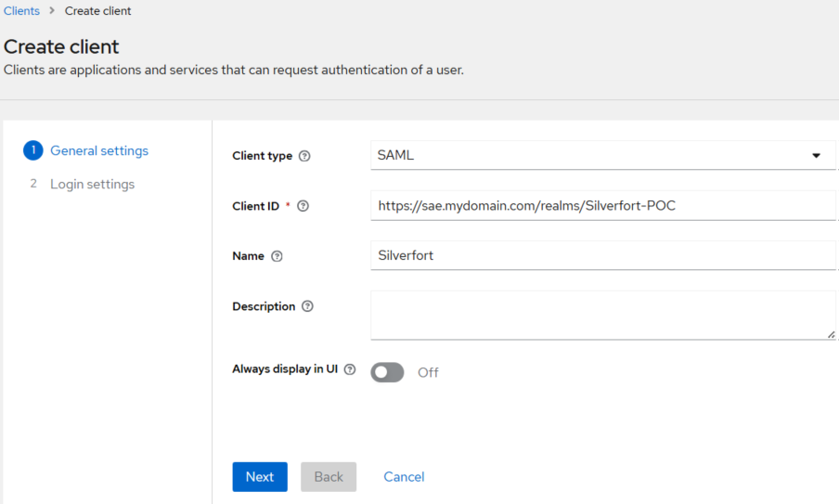This screenshot has height=504, width=839.
Task: Focus the Name field containing Silverfort
Action: pyautogui.click(x=603, y=255)
